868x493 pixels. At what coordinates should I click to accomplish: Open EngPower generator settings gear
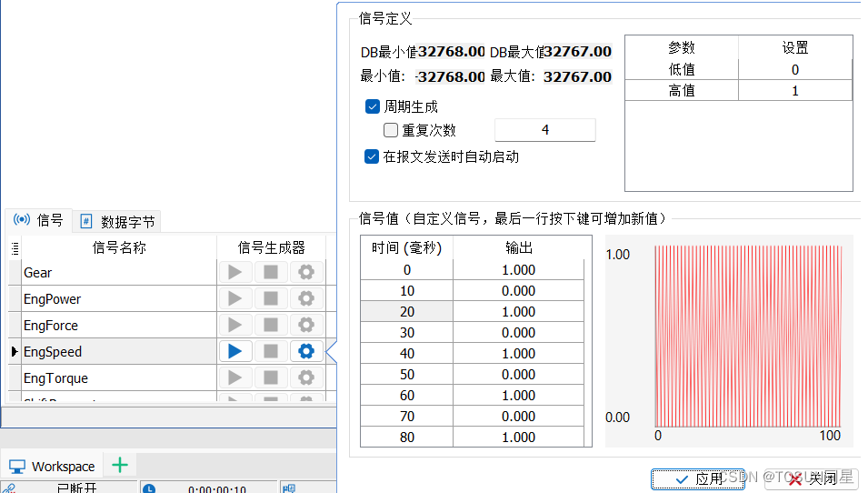(306, 298)
